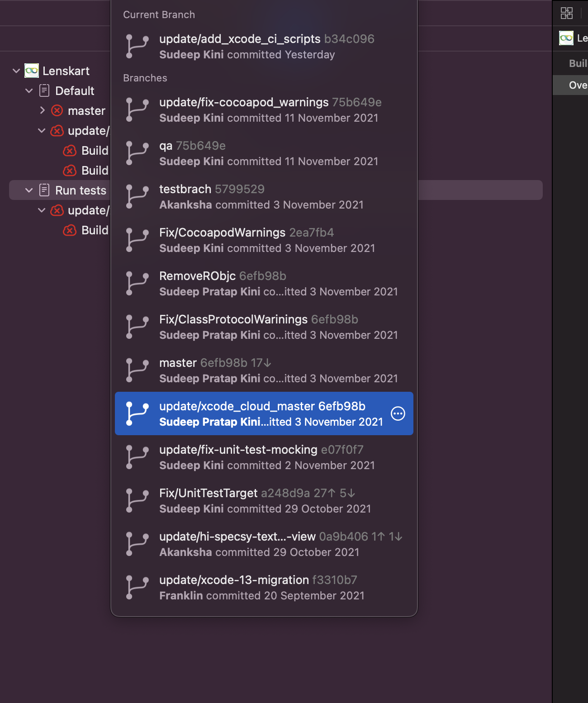
Task: Click the branch icon for current branch
Action: [137, 47]
